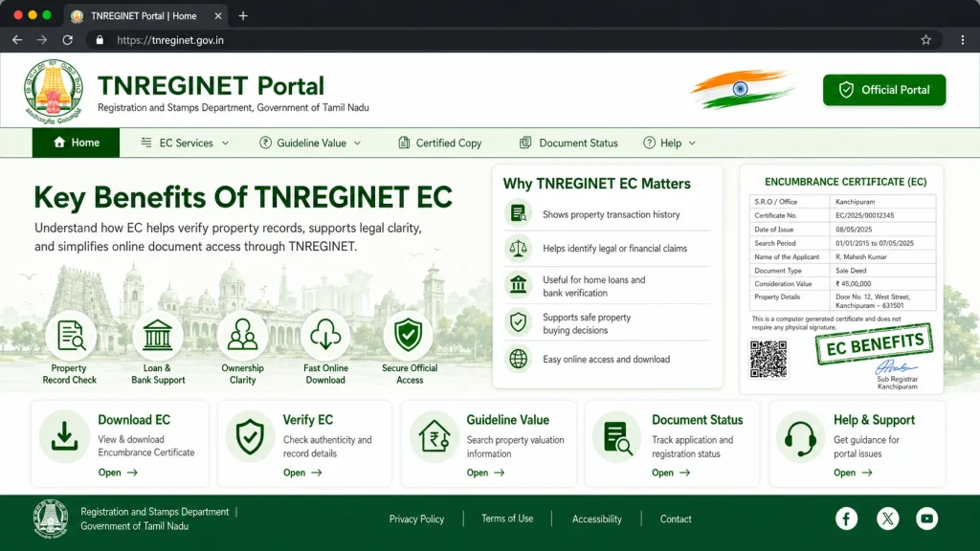Expand the Help dropdown menu

(x=669, y=143)
